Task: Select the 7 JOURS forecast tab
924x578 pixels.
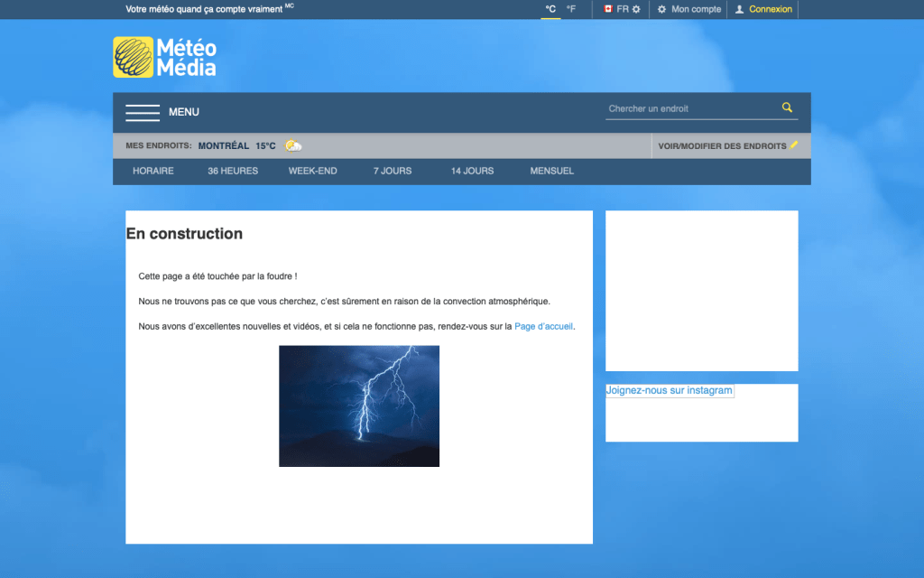Action: click(x=393, y=171)
